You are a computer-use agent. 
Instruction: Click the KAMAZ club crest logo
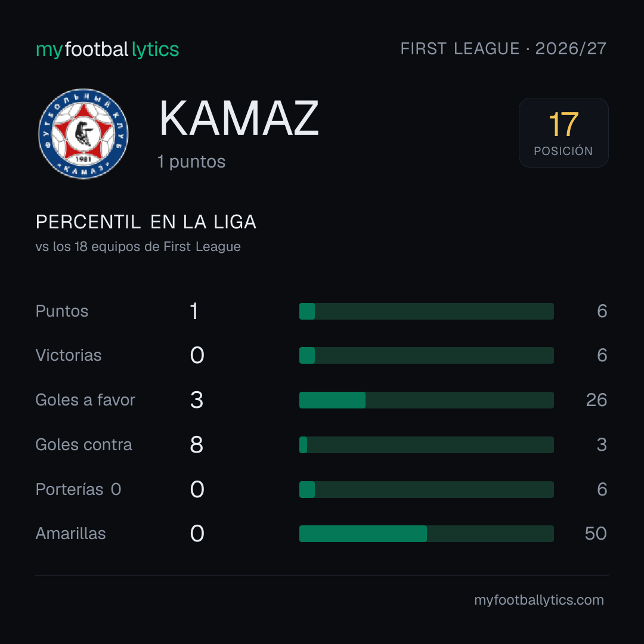(83, 134)
